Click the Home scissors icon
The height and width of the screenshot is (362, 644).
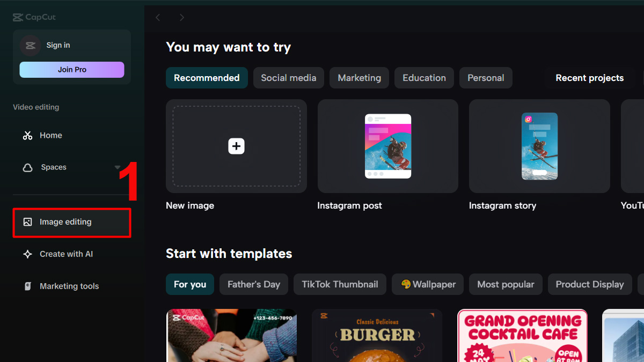[28, 136]
